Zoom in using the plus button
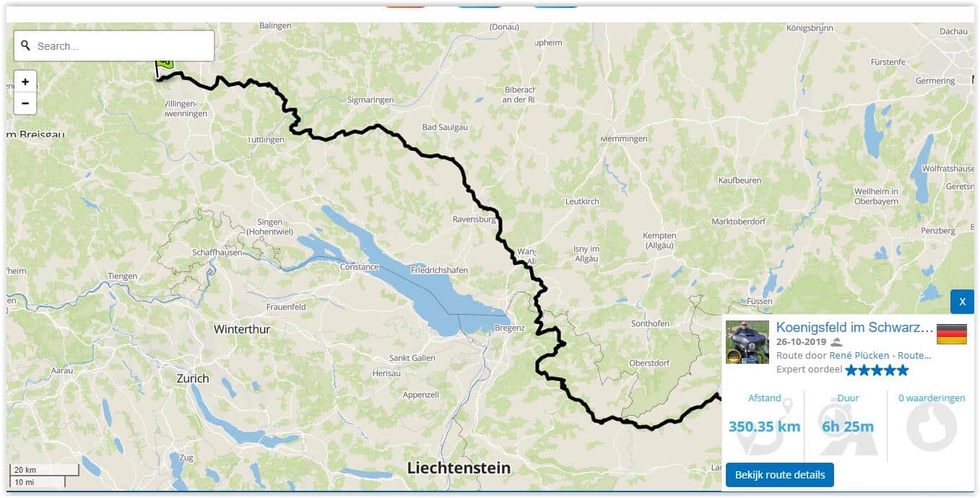Viewport: 980px width, 498px height. (25, 82)
